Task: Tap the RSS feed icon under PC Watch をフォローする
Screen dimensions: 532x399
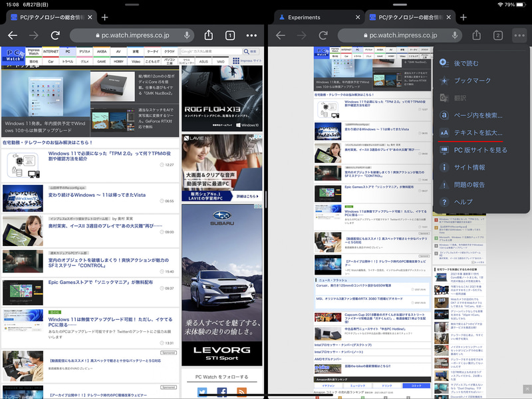Action: [241, 392]
